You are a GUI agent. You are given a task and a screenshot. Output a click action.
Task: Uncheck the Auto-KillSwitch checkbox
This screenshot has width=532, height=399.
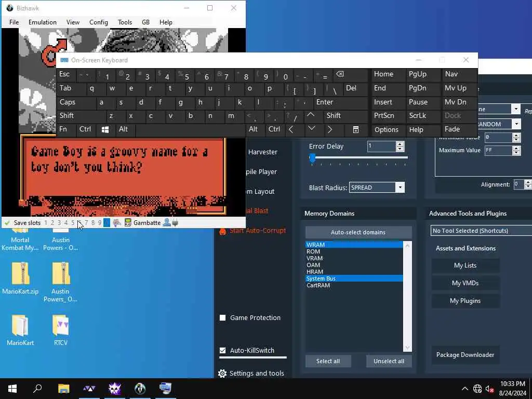coord(222,351)
